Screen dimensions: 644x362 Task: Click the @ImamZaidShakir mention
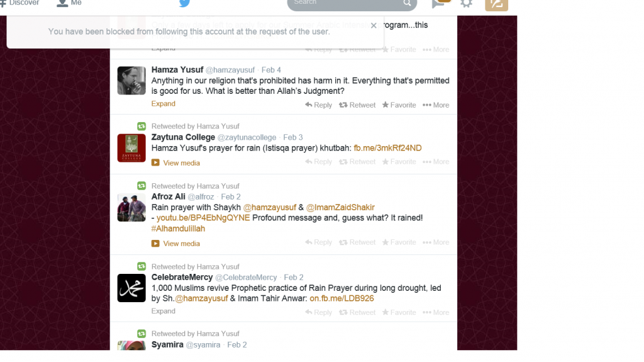[340, 207]
